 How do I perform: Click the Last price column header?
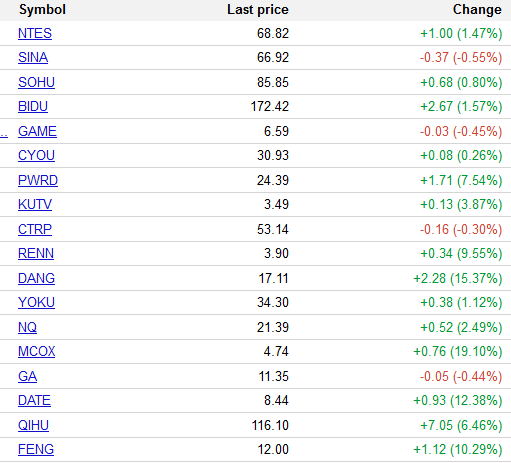click(258, 10)
